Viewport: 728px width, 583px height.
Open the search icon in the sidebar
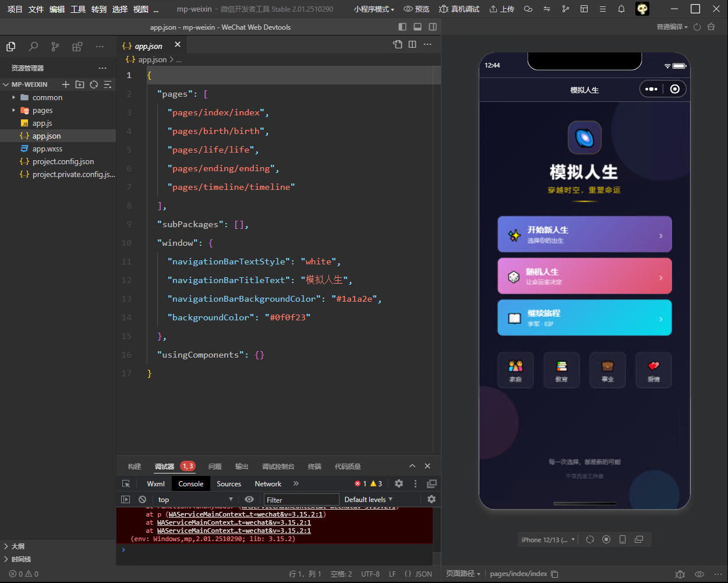click(x=33, y=47)
